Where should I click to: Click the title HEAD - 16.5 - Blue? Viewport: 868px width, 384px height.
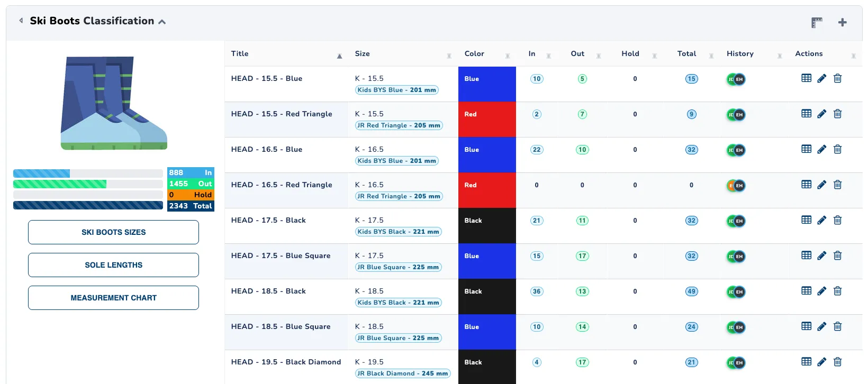coord(267,149)
